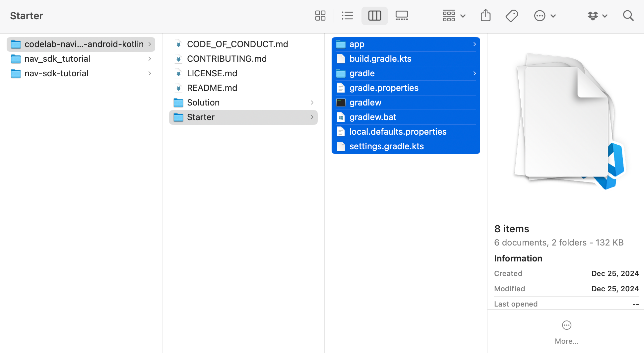644x353 pixels.
Task: Switch to list view in the toolbar
Action: [x=347, y=15]
